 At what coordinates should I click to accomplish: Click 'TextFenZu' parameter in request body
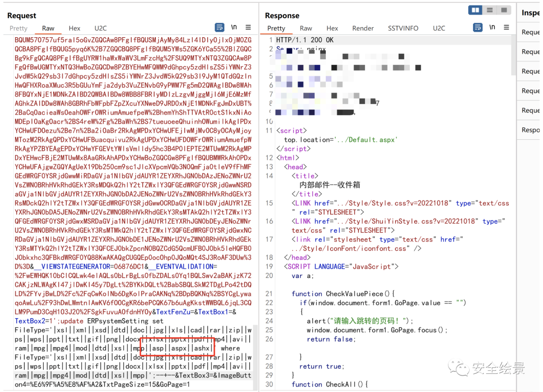(x=173, y=312)
